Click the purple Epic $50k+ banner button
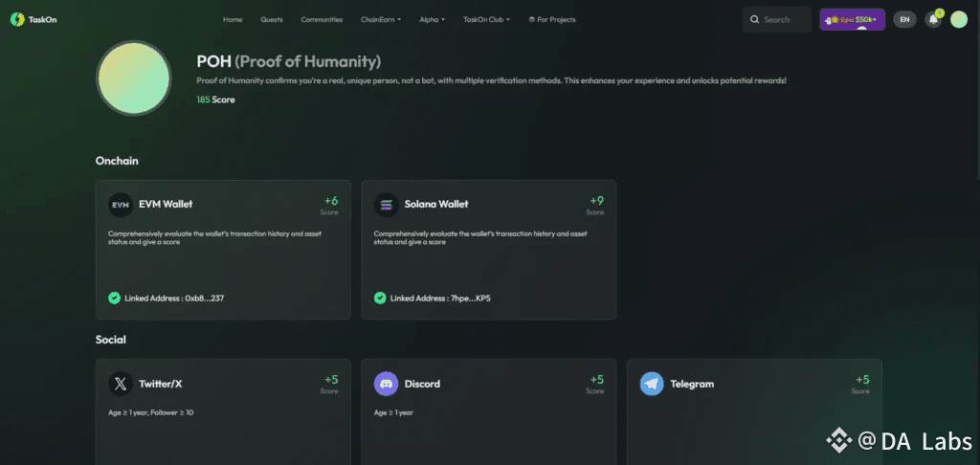This screenshot has height=465, width=980. click(852, 19)
